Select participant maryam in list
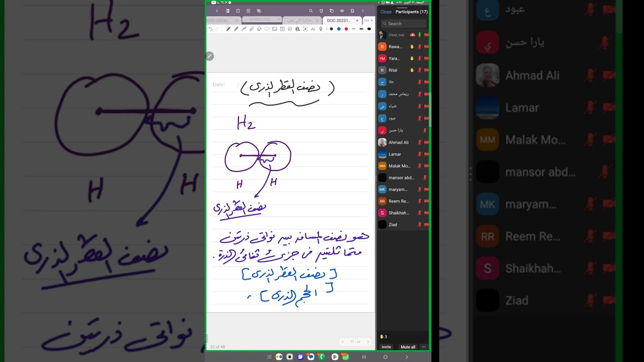644x362 pixels. click(x=404, y=190)
